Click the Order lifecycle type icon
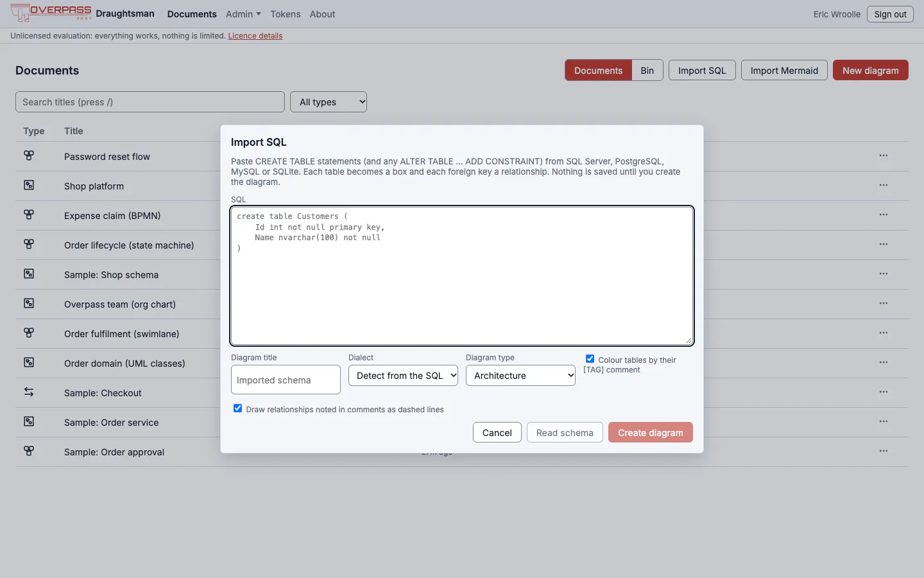 click(29, 244)
